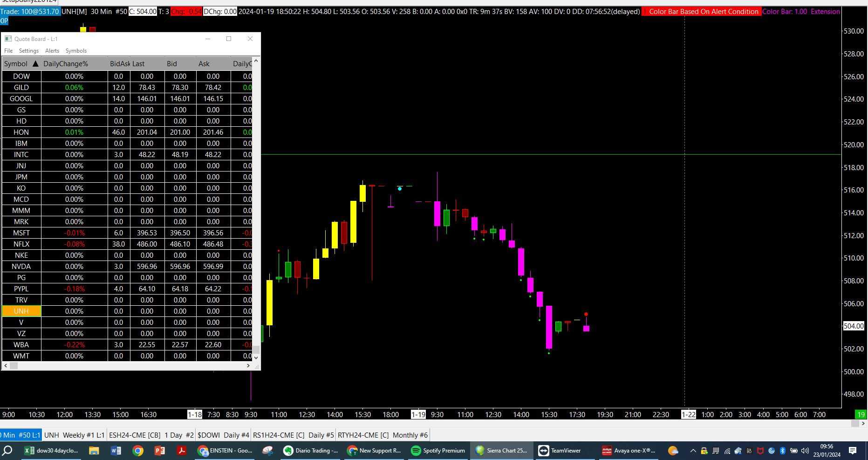Open the New Support Request Chrome window
868x460 pixels.
(375, 451)
